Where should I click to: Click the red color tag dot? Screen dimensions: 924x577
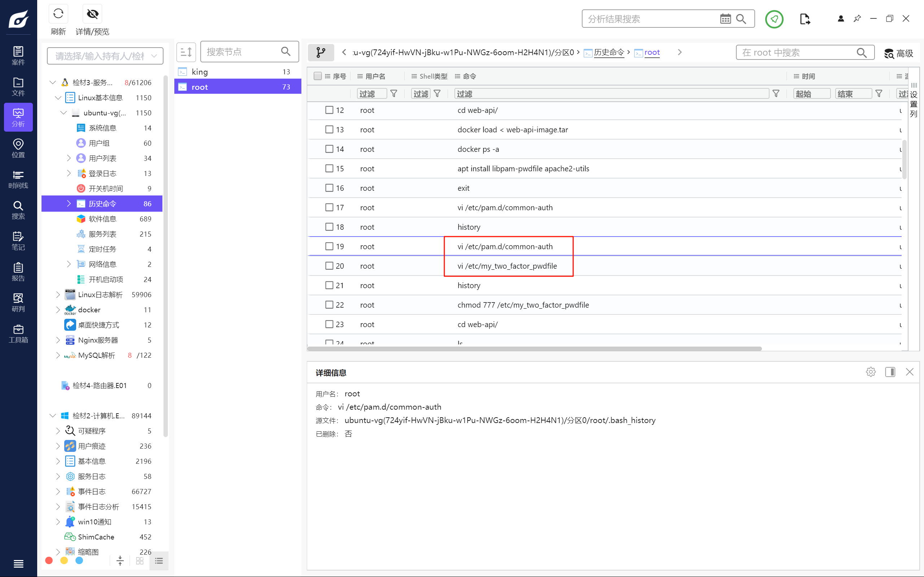tap(49, 560)
